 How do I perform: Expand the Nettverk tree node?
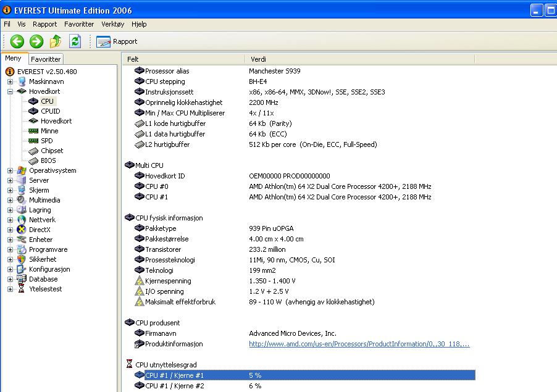tap(10, 220)
